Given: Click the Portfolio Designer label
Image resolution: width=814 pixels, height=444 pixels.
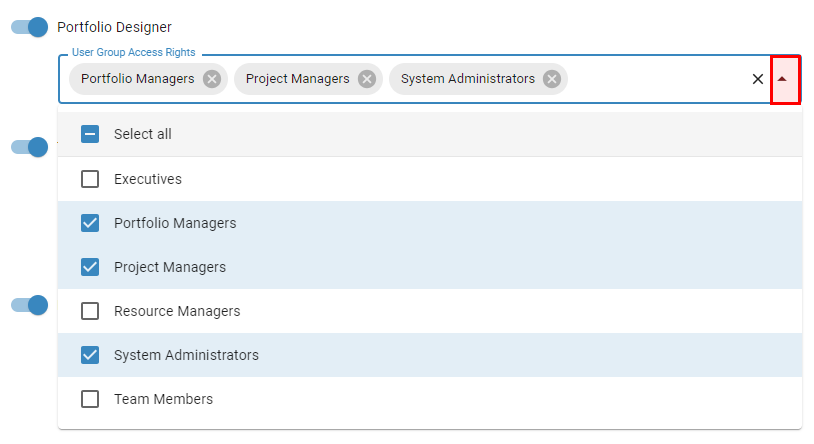Looking at the screenshot, I should pyautogui.click(x=114, y=27).
